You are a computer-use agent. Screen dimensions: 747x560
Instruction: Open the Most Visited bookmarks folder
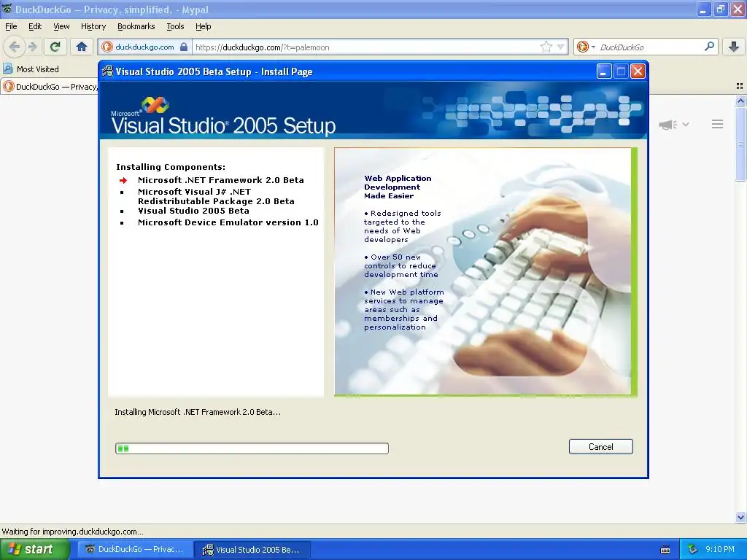coord(31,69)
